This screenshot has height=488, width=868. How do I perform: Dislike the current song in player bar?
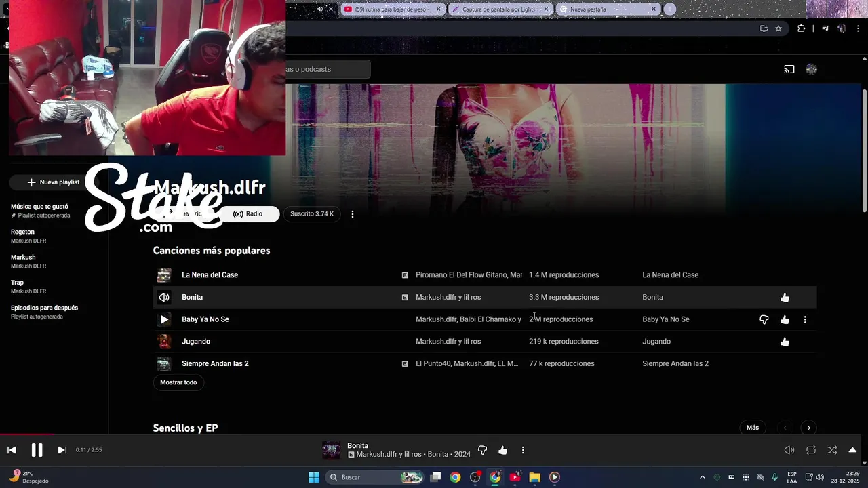pos(482,450)
